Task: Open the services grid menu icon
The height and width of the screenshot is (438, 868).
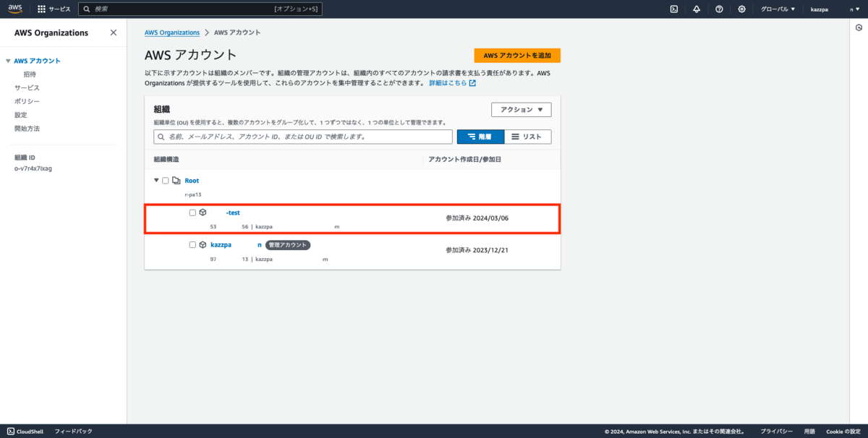Action: click(x=41, y=9)
